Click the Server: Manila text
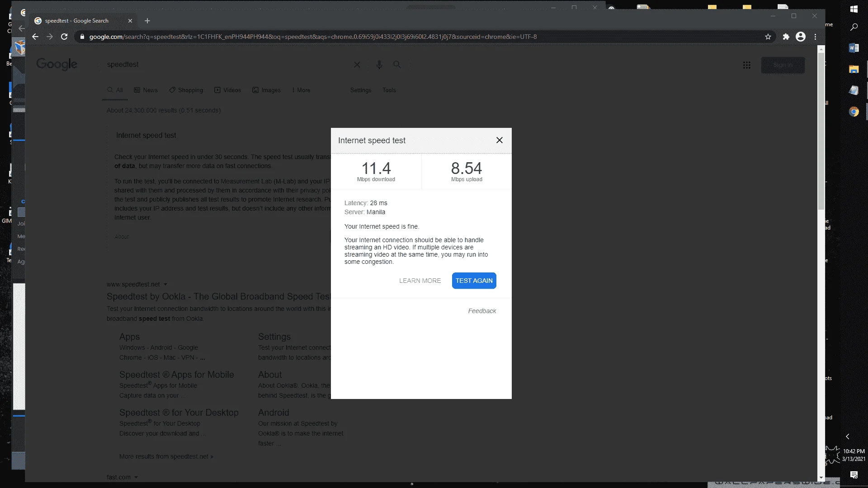868x488 pixels. tap(365, 212)
